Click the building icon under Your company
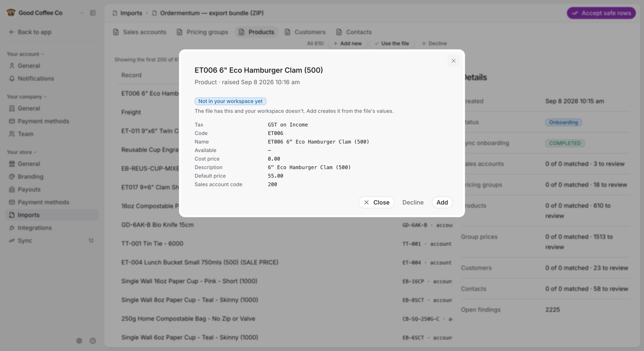The image size is (644, 351). pyautogui.click(x=12, y=108)
